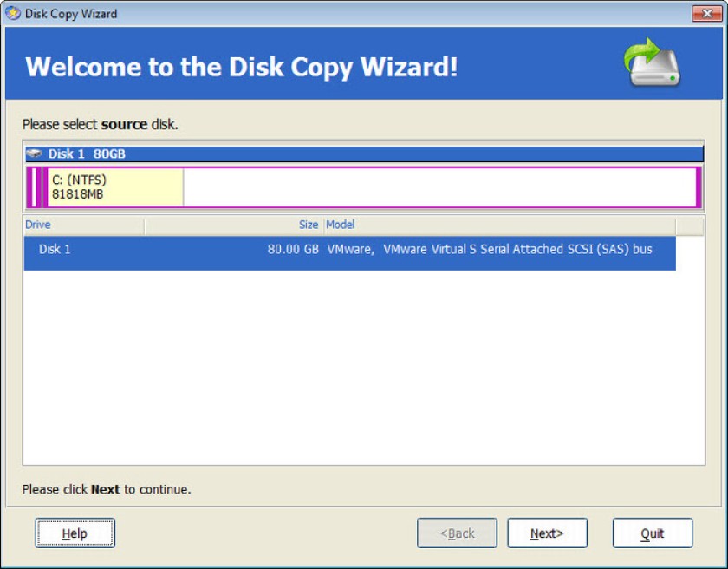
Task: Select the narrow small partition before C:
Action: [35, 187]
